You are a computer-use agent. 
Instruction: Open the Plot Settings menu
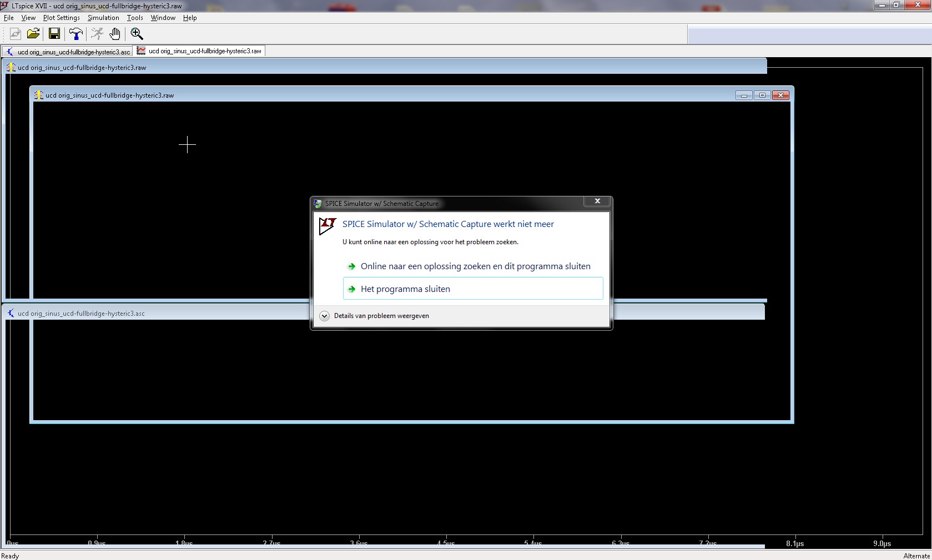(x=62, y=18)
